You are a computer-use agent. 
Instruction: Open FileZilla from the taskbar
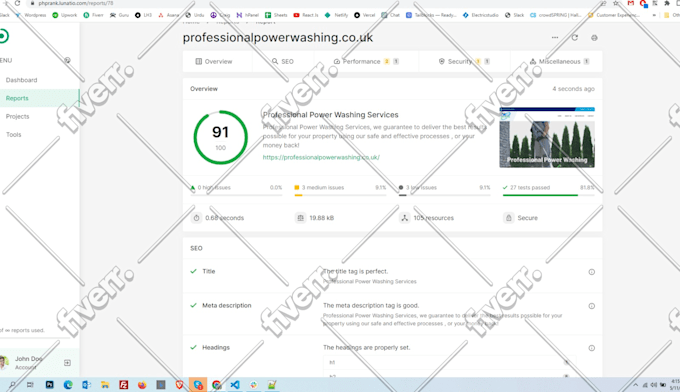pyautogui.click(x=124, y=385)
